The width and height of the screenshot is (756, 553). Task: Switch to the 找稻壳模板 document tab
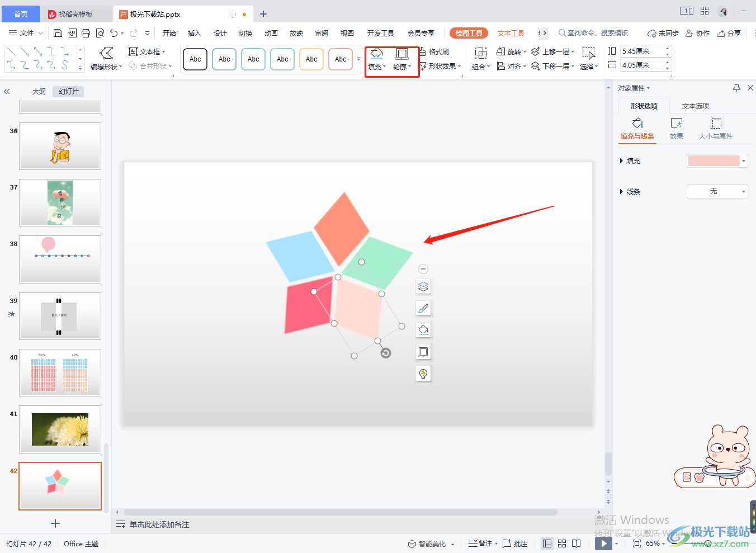point(75,14)
